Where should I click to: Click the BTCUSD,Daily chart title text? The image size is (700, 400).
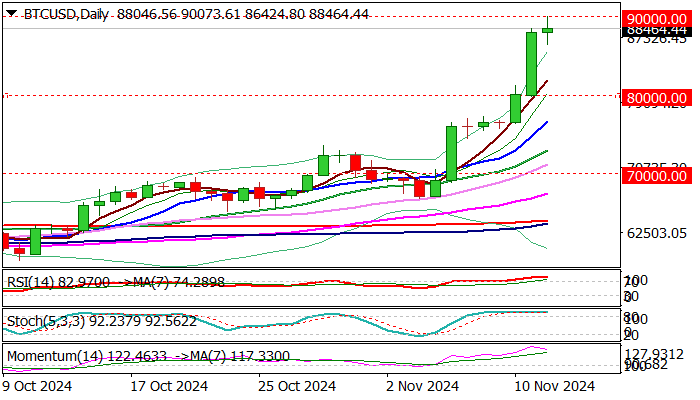(66, 15)
